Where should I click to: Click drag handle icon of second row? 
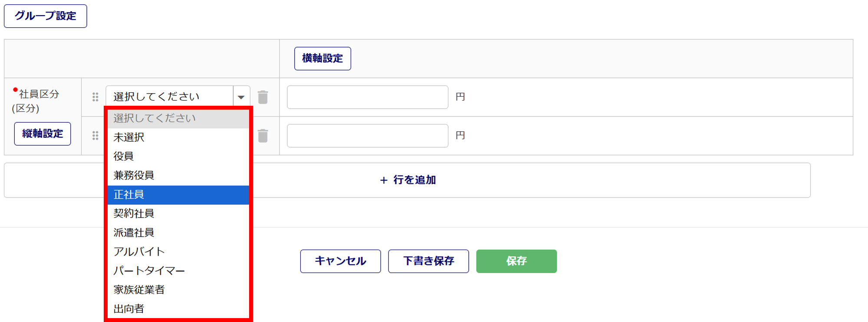(x=95, y=136)
